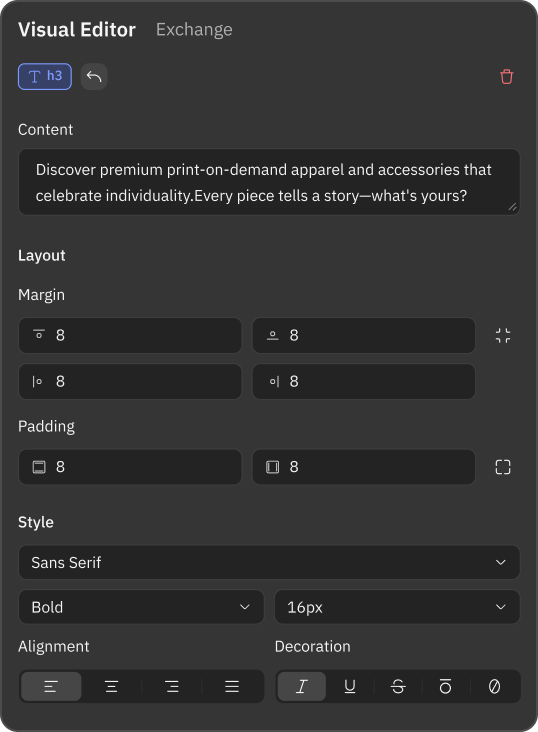Set text alignment to justify
This screenshot has height=732, width=538.
(x=232, y=686)
